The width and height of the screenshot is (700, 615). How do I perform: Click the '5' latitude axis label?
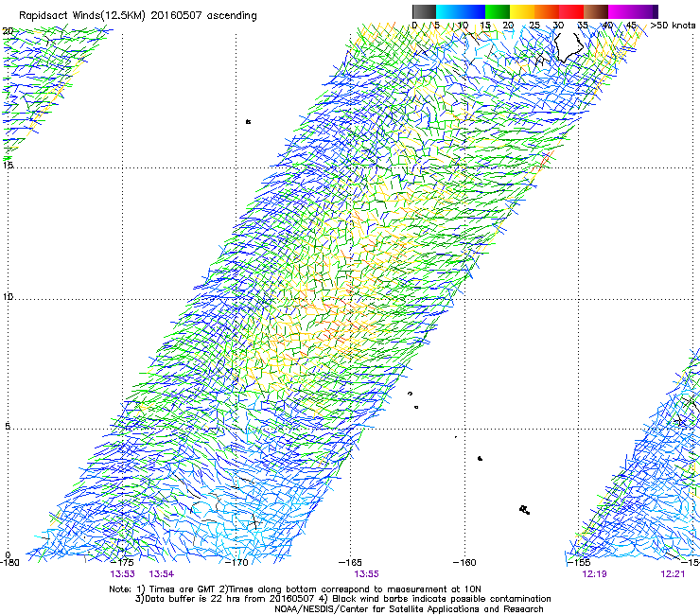pyautogui.click(x=8, y=427)
